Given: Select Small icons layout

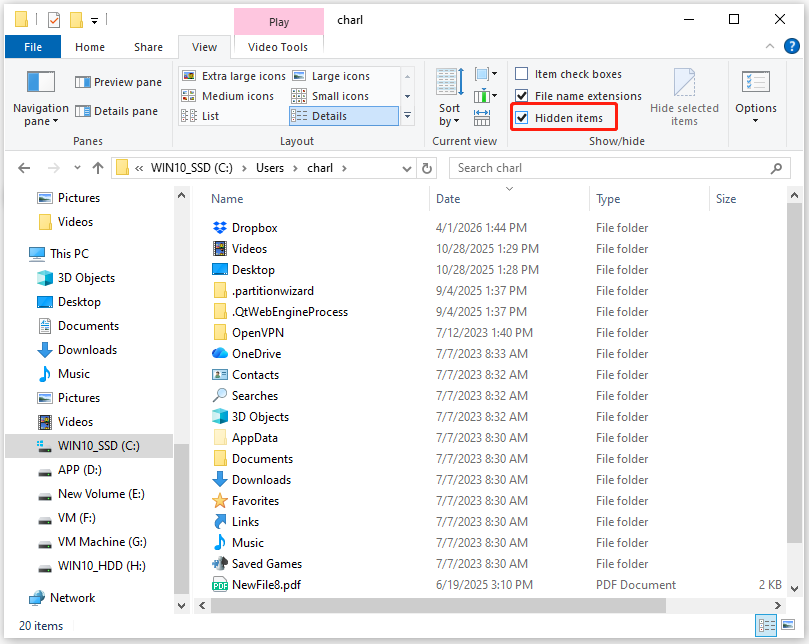Looking at the screenshot, I should pos(330,96).
